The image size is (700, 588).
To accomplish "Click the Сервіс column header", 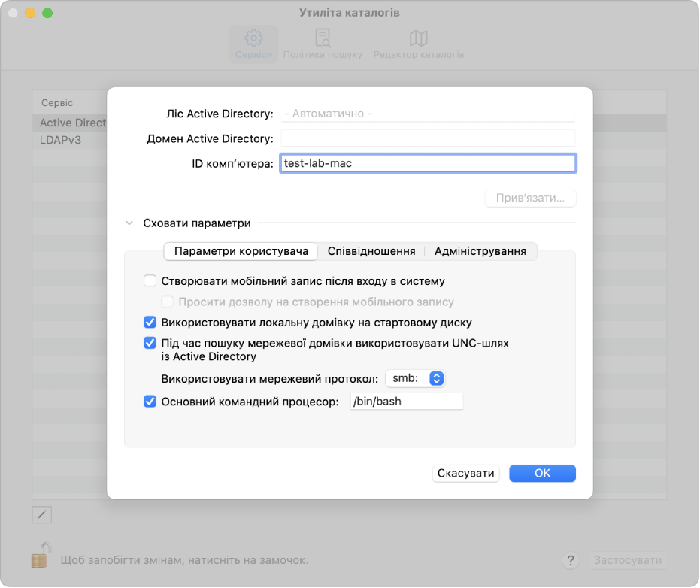I will [57, 103].
